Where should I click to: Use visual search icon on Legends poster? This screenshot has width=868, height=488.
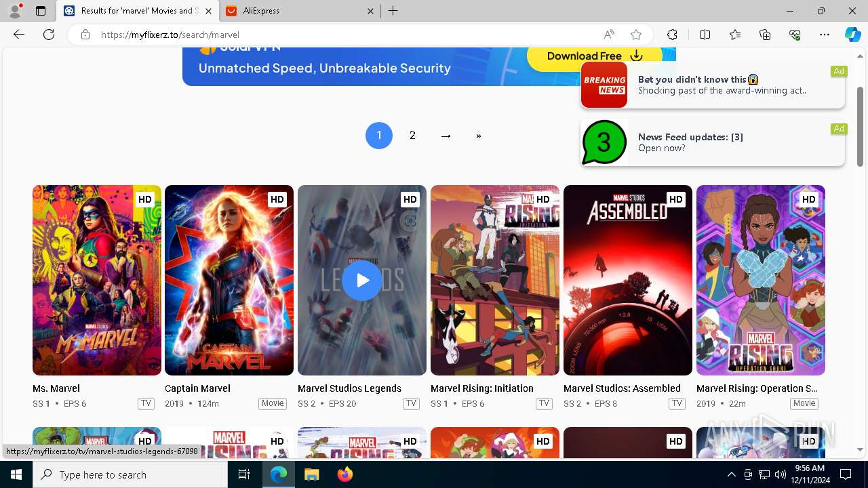click(x=410, y=221)
